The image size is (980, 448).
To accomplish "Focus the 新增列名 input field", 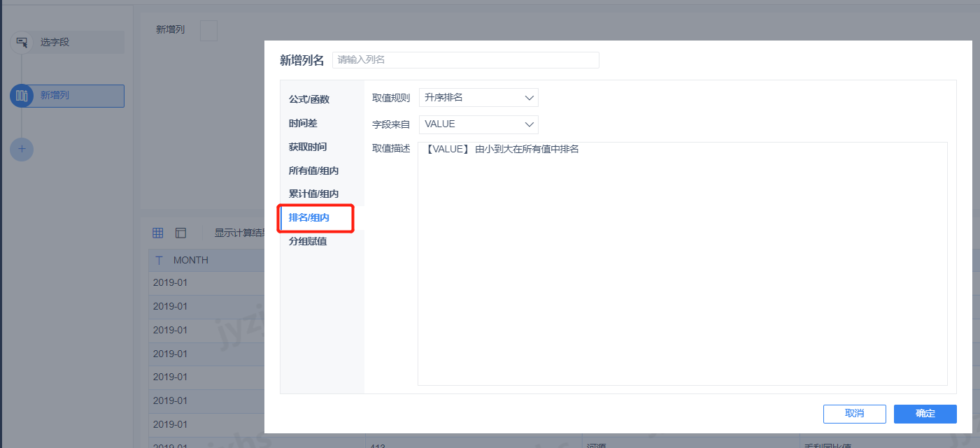I will pyautogui.click(x=465, y=60).
